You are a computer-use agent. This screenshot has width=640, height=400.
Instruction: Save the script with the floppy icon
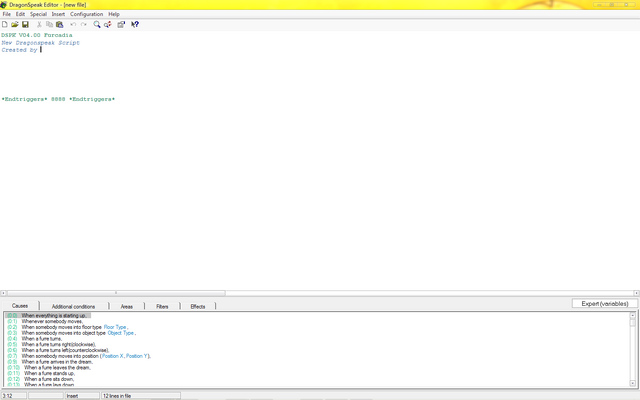coord(25,24)
